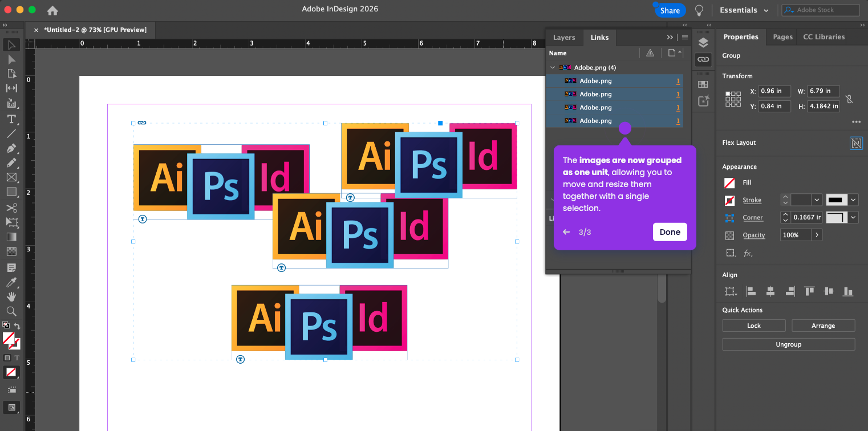The image size is (868, 431).
Task: Open the Essentials workspace dropdown
Action: [744, 10]
